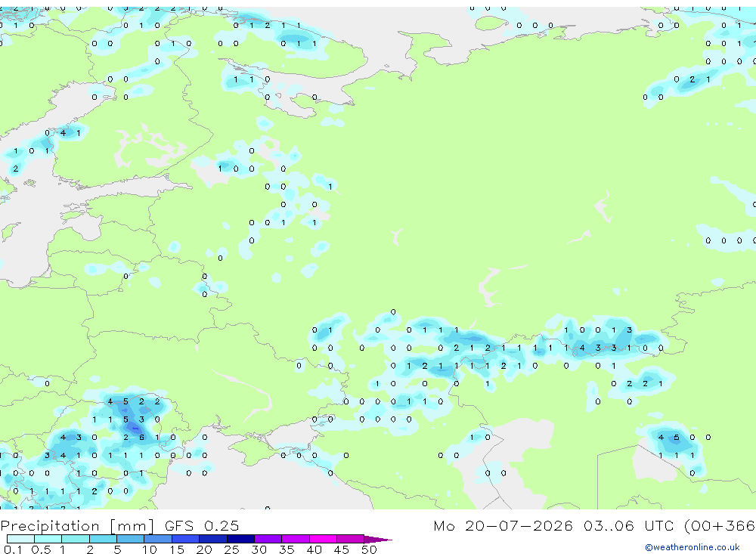
Task: Click the 1–2 mm legend color swatch
Action: click(76, 539)
